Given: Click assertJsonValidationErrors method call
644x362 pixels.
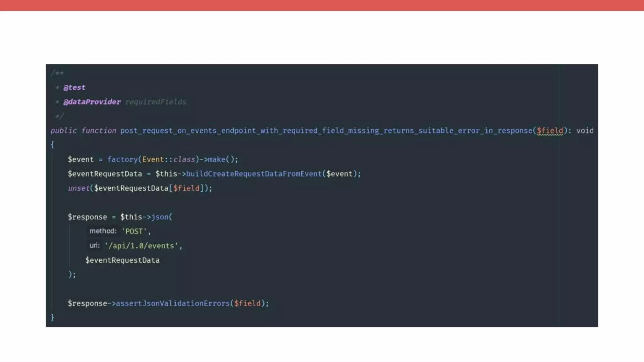Looking at the screenshot, I should click(x=173, y=303).
